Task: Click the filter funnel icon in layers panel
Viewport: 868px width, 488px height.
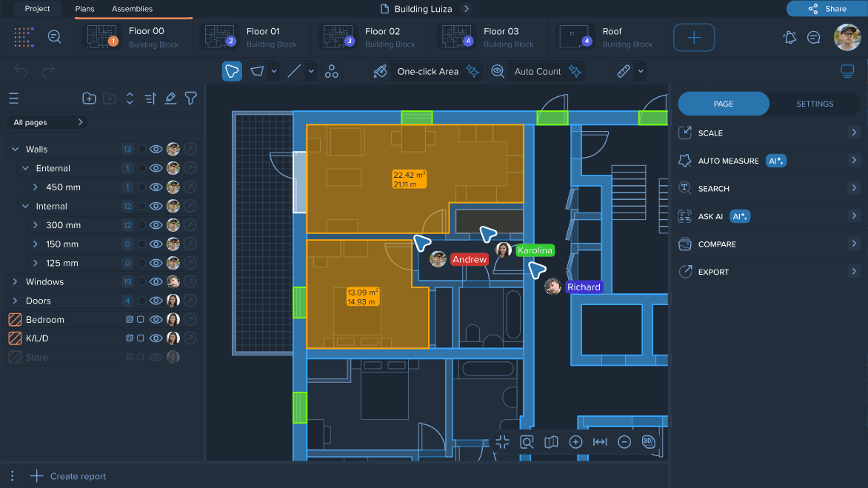Action: coord(191,98)
